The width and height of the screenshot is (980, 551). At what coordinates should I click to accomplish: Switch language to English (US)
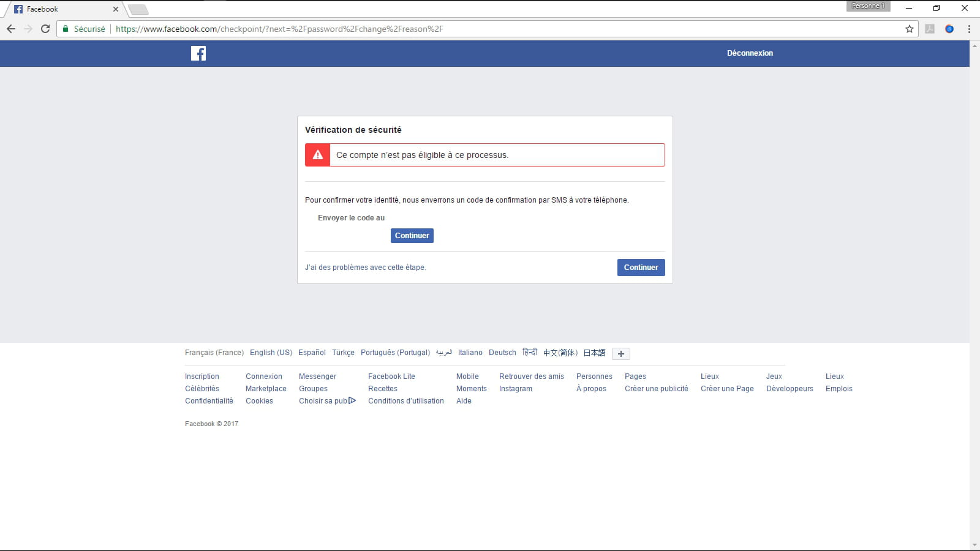tap(271, 353)
